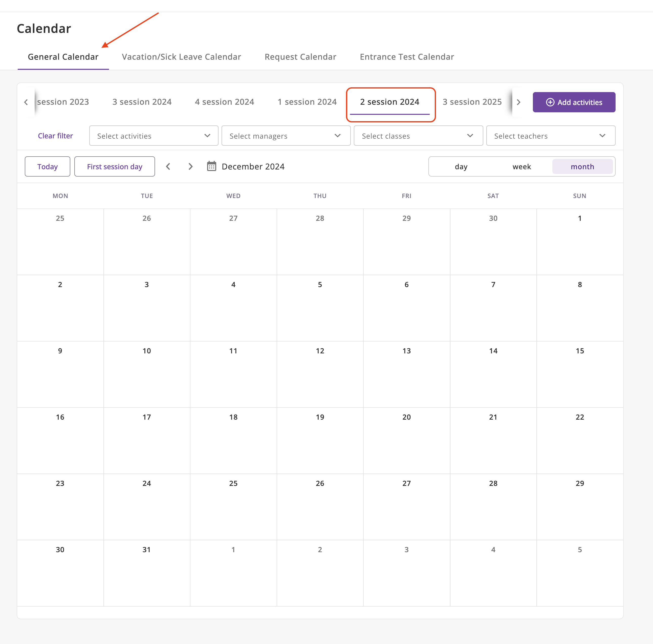Expand Select teachers dropdown
Viewport: 653px width, 644px height.
point(550,136)
